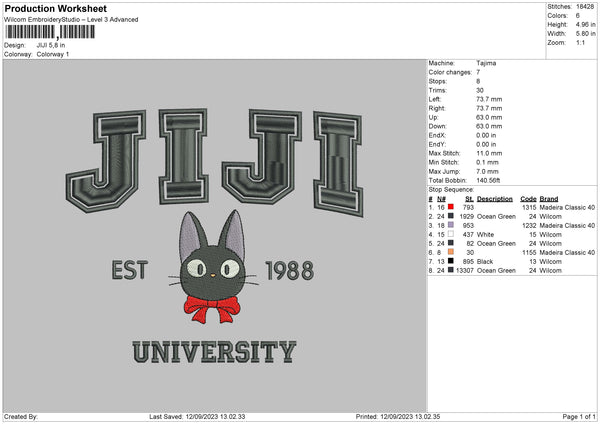
Task: Click the Right value '73.7 mm'
Action: [x=489, y=108]
